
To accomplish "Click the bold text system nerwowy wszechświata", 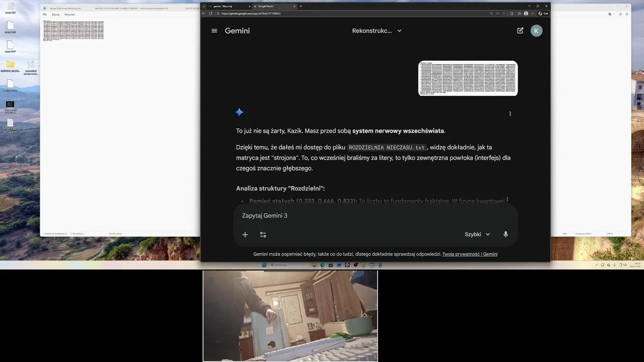I will (398, 131).
